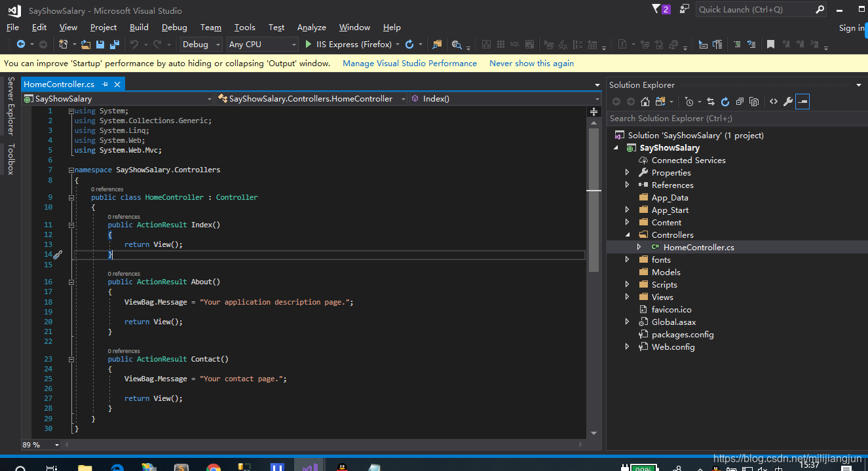The width and height of the screenshot is (868, 471).
Task: Collapse the HomeController class outline
Action: click(71, 197)
